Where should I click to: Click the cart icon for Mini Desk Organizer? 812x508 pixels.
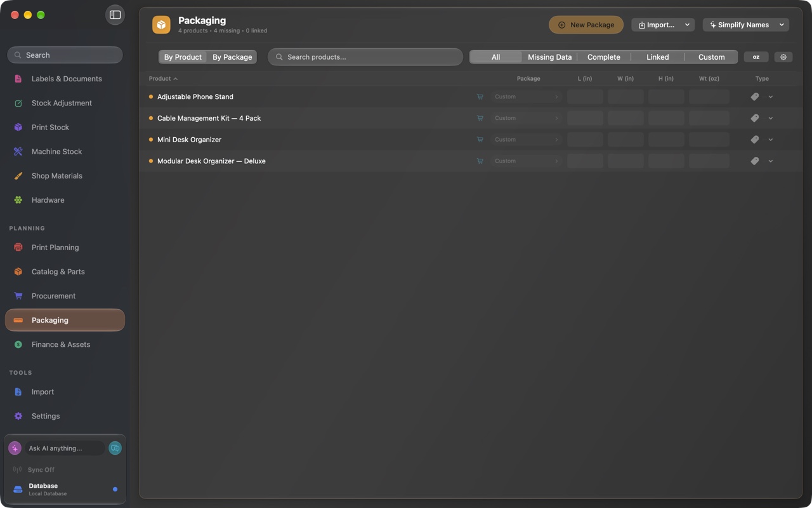point(480,140)
